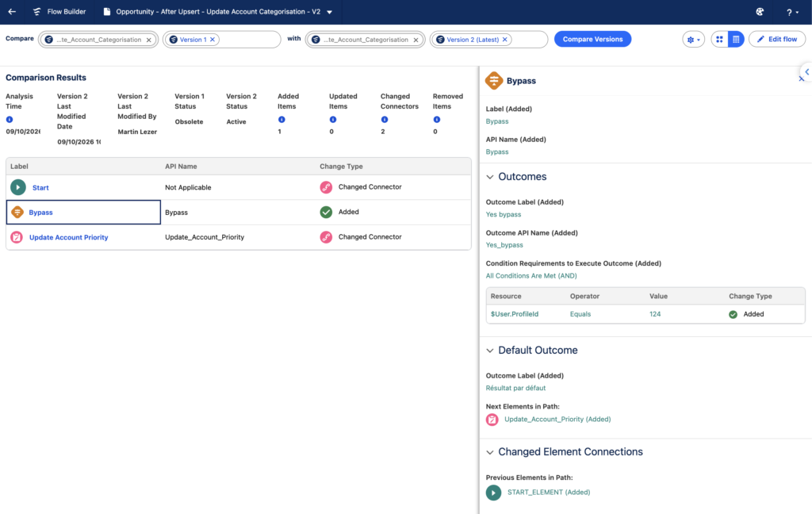812x514 pixels.
Task: Switch to the canvas grid view
Action: pyautogui.click(x=719, y=40)
